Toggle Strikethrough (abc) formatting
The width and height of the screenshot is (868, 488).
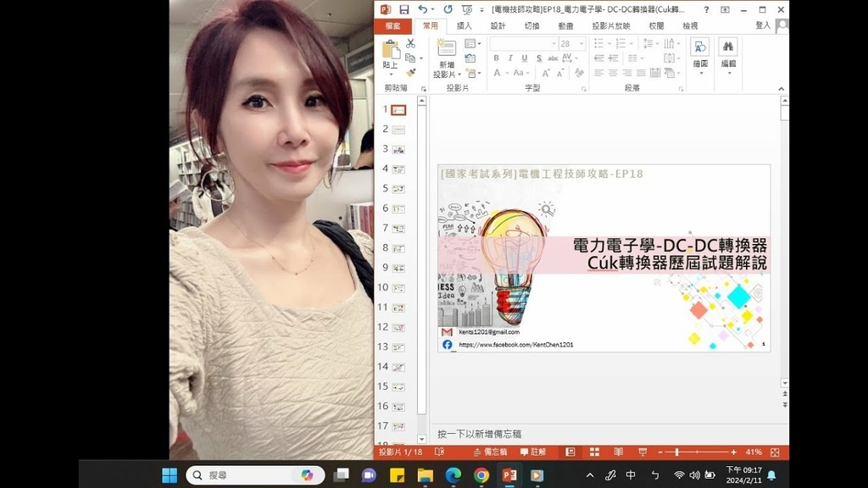[553, 58]
